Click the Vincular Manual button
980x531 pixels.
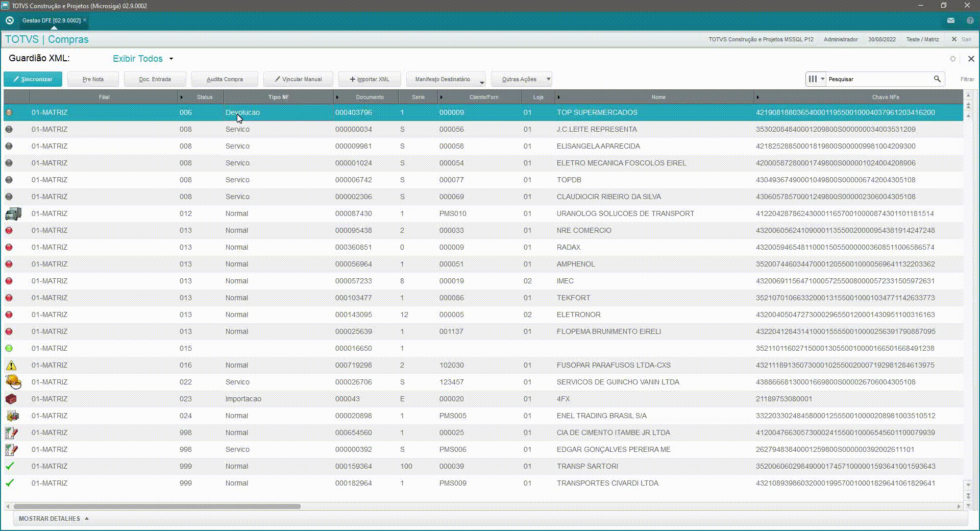[298, 79]
